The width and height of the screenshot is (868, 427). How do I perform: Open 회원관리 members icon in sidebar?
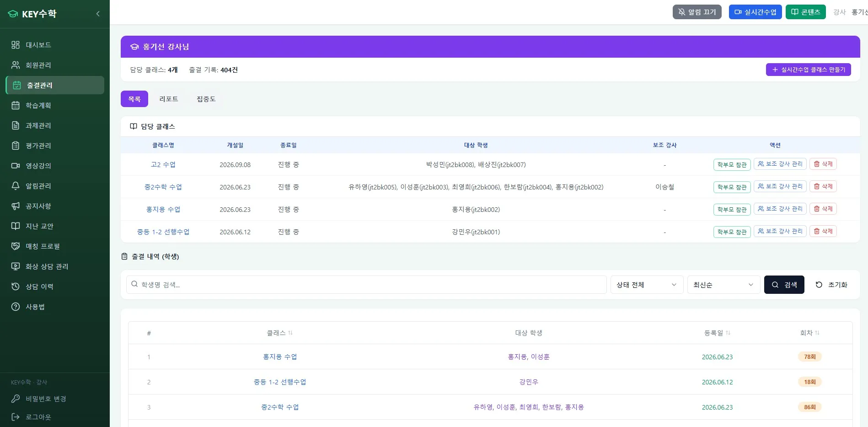tap(16, 65)
